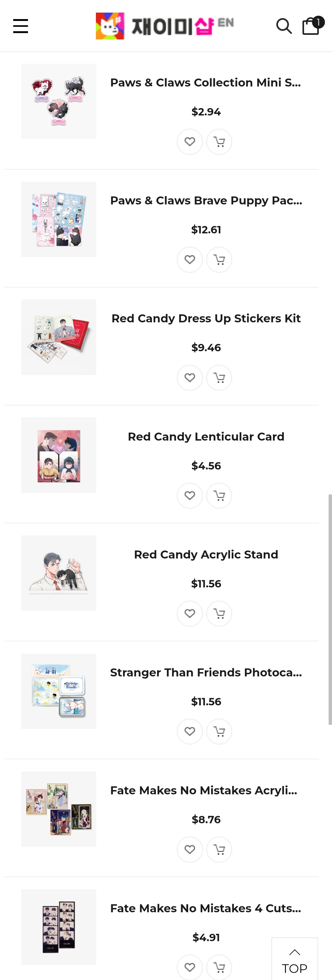Screen dimensions: 332x980
Task: Click the site logo to go home
Action: [x=164, y=26]
